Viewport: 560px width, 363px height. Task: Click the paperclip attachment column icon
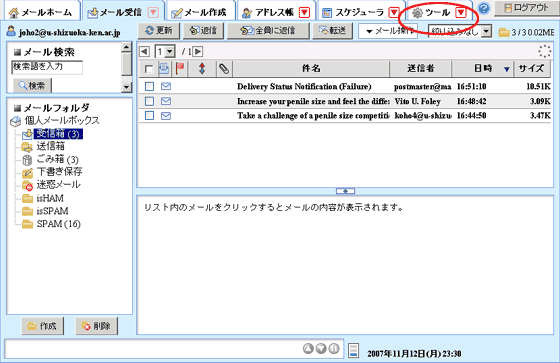coord(224,69)
